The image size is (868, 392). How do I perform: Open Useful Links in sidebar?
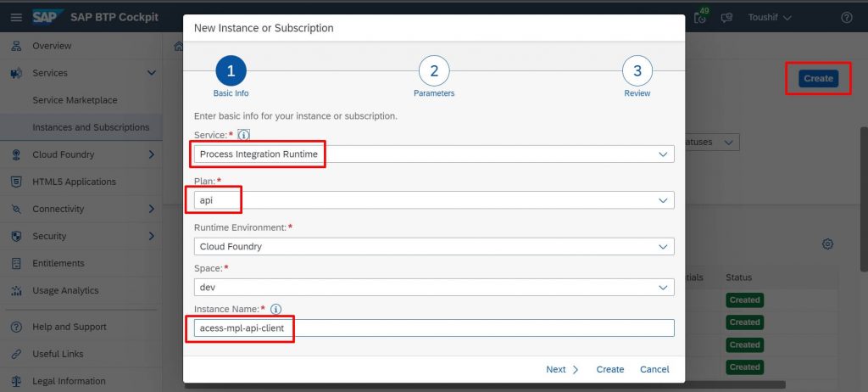tap(58, 355)
